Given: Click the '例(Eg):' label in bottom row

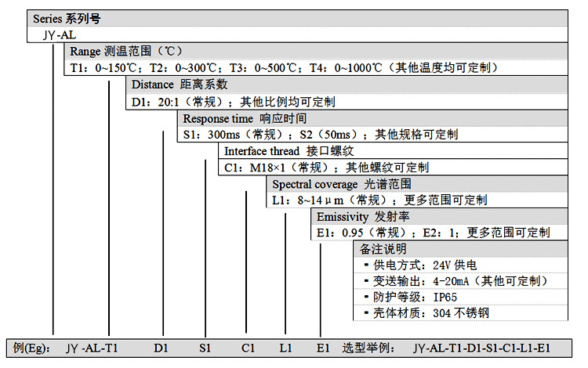Looking at the screenshot, I should pos(31,348).
